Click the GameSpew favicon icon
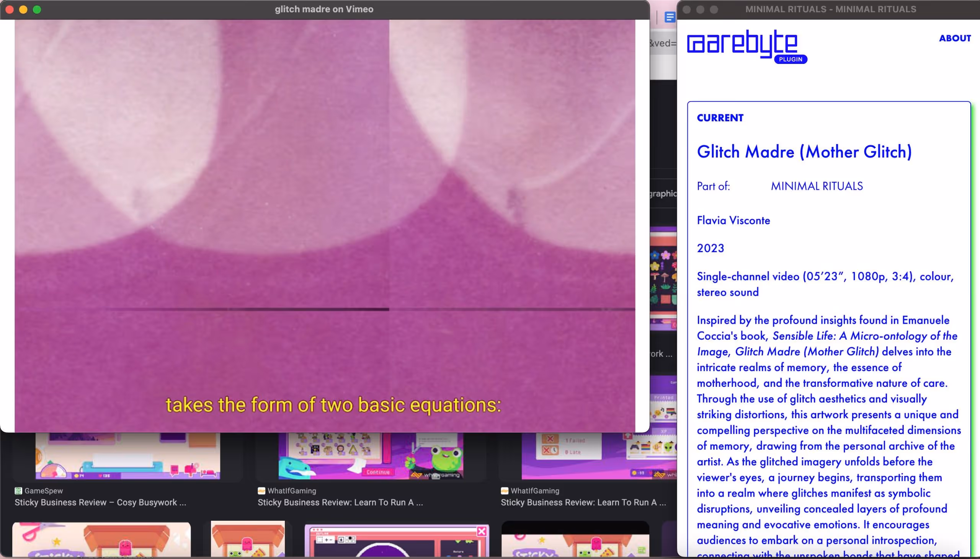 coord(18,491)
